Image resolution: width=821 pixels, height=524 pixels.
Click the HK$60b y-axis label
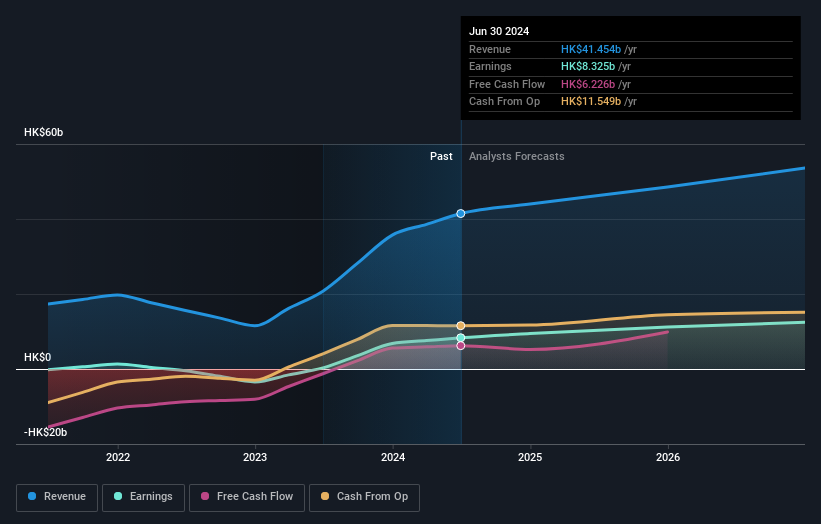pyautogui.click(x=43, y=132)
